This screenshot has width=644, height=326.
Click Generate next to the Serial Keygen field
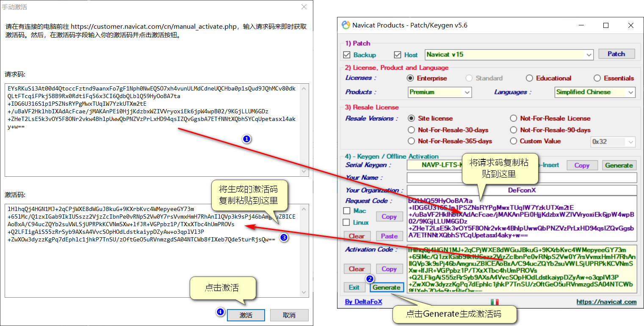click(x=619, y=165)
